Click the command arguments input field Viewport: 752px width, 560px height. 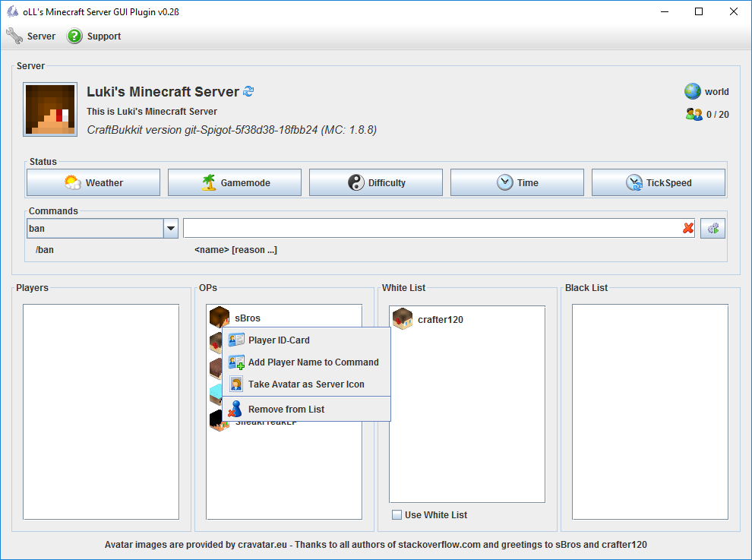[431, 229]
